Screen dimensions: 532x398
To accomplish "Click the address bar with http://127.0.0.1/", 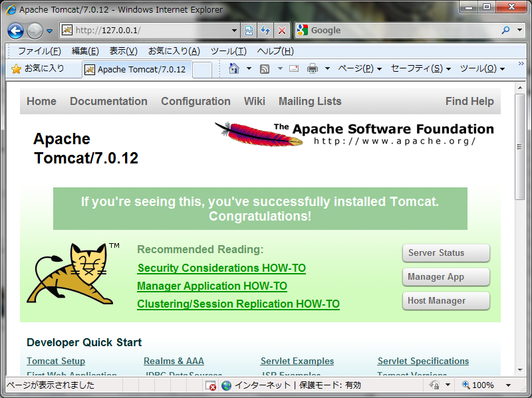I will click(150, 31).
